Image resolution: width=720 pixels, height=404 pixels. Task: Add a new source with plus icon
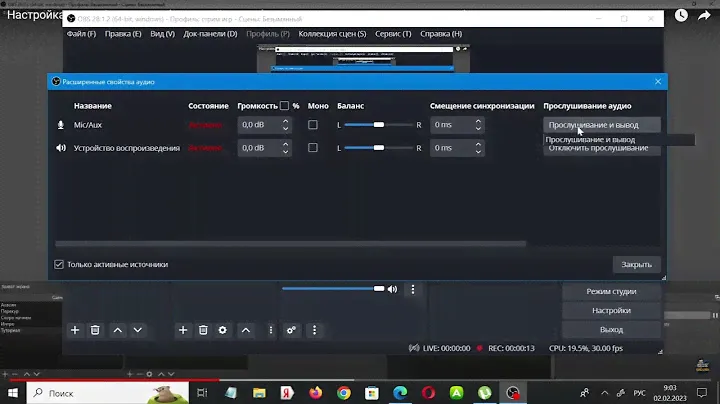tap(182, 329)
